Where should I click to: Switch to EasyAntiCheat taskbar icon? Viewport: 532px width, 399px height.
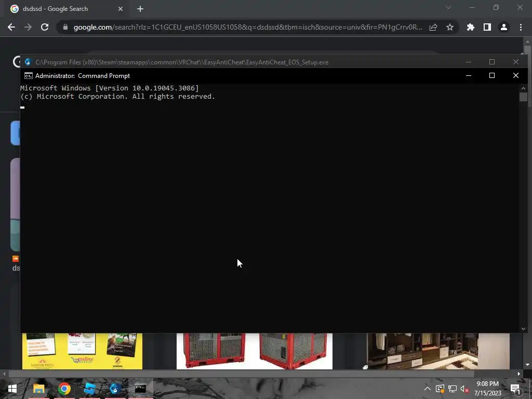pos(115,389)
